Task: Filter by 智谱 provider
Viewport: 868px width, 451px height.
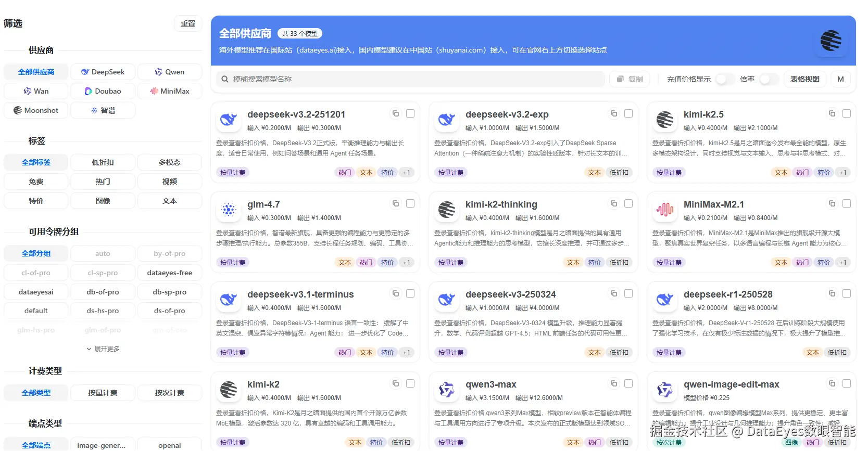Action: click(x=103, y=110)
